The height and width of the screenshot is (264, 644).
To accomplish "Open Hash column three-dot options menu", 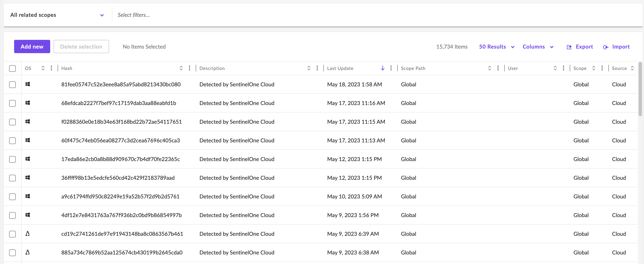I will [190, 68].
